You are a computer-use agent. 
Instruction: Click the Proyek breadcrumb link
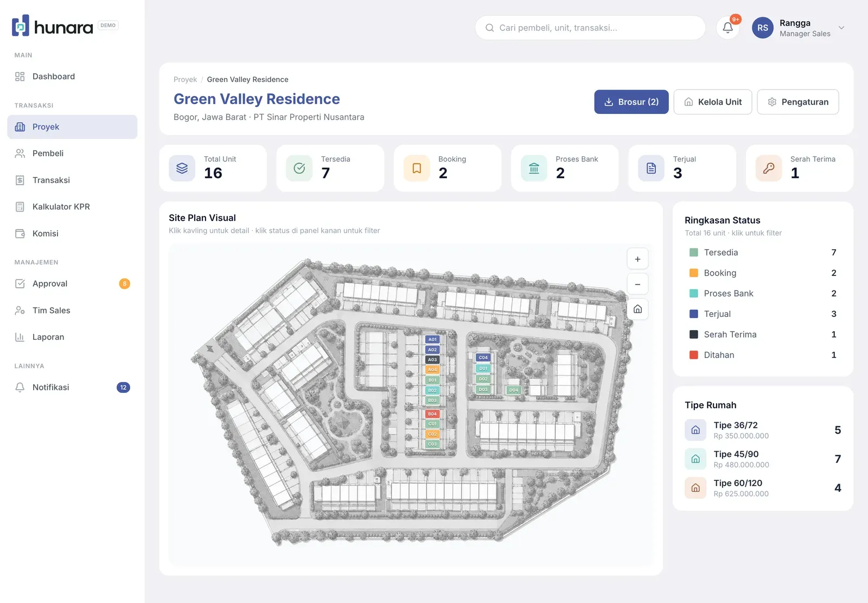[x=185, y=79]
